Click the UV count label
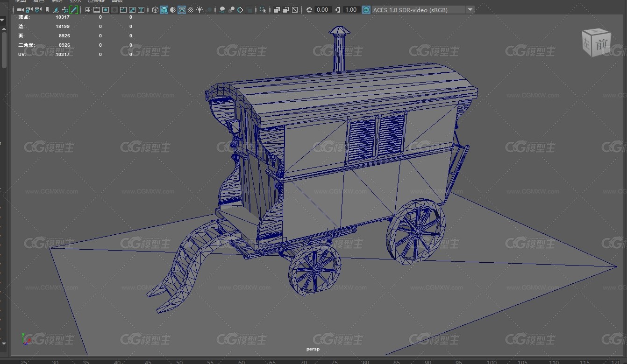This screenshot has width=627, height=364. [21, 55]
